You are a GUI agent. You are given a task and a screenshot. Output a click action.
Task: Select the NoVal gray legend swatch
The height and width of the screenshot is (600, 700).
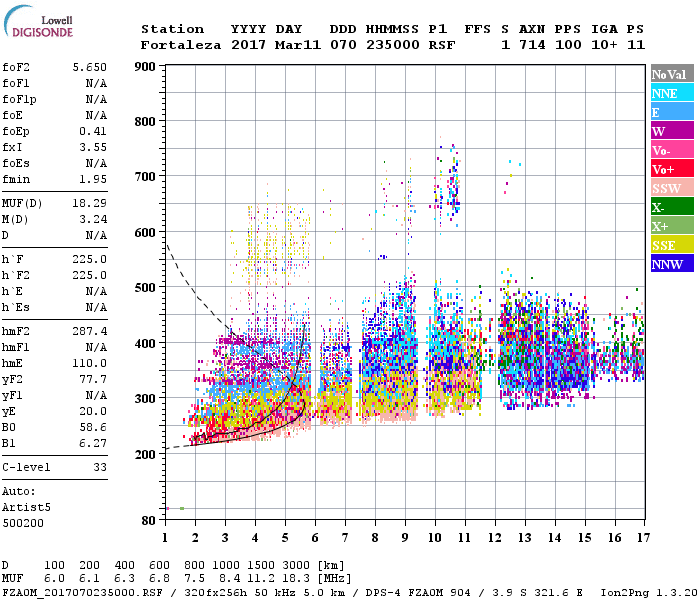(672, 74)
